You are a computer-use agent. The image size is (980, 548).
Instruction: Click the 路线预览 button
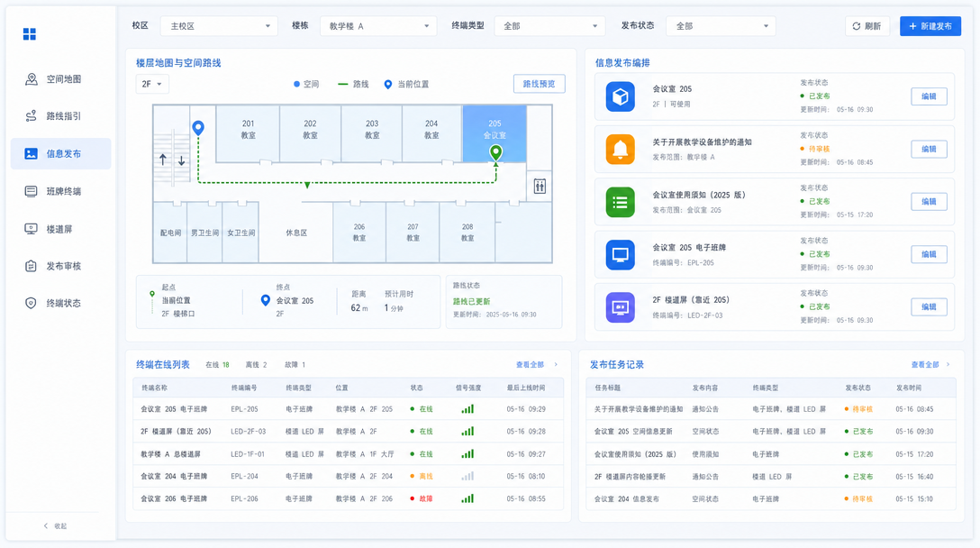(539, 84)
